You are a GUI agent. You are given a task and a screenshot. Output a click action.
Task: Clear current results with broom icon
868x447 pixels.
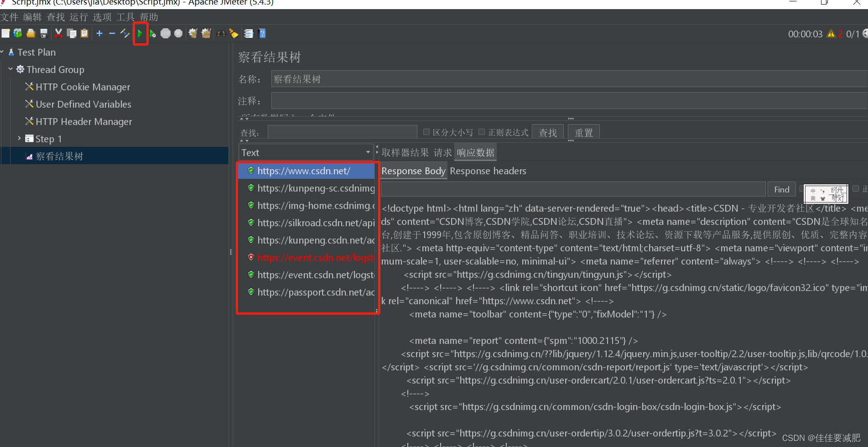(x=192, y=33)
